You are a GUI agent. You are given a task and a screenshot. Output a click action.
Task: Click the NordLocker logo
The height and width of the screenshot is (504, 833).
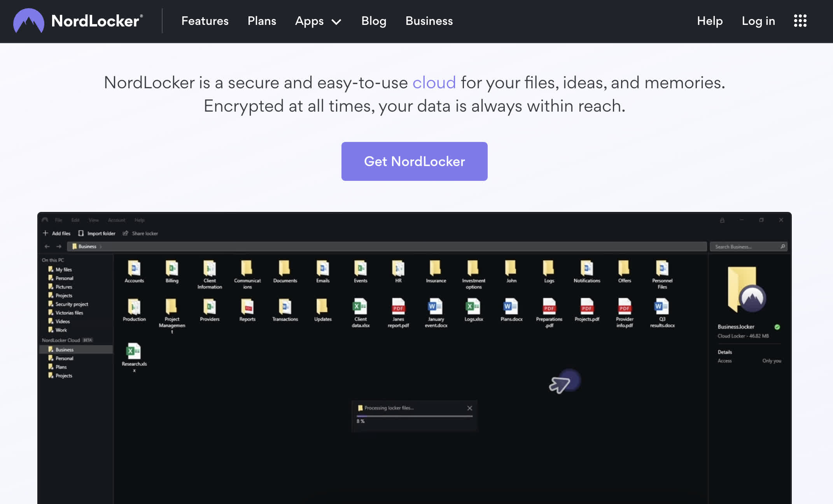click(78, 21)
